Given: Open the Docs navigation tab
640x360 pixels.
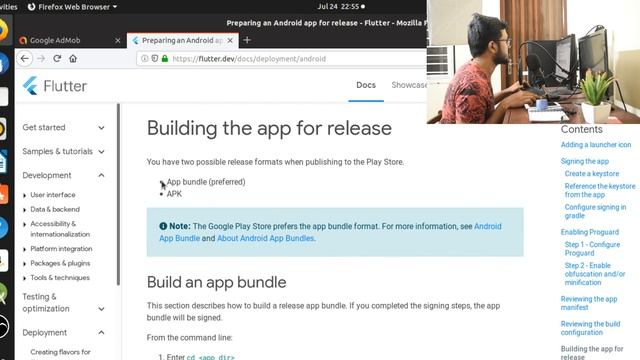Looking at the screenshot, I should tap(366, 85).
